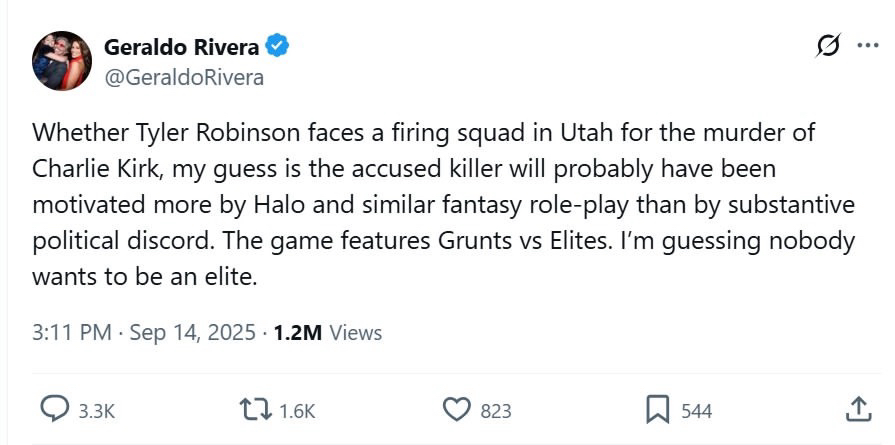Click the 823 likes count

[x=496, y=410]
